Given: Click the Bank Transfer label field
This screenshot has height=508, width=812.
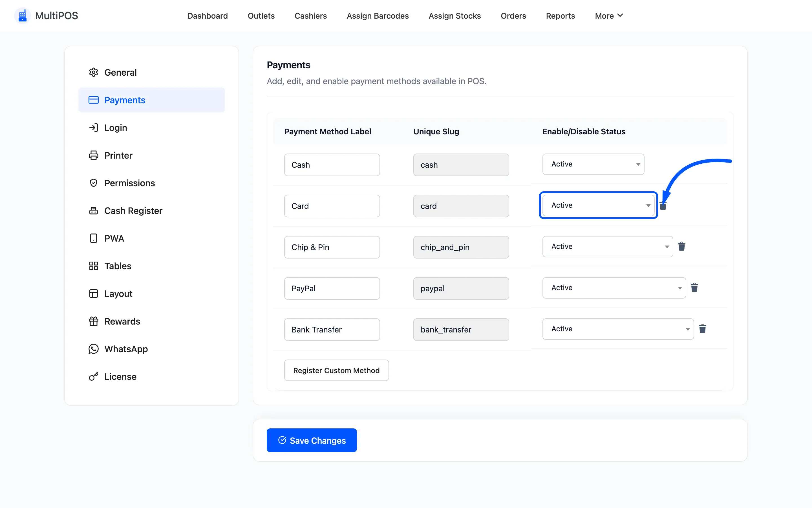Looking at the screenshot, I should pos(332,330).
